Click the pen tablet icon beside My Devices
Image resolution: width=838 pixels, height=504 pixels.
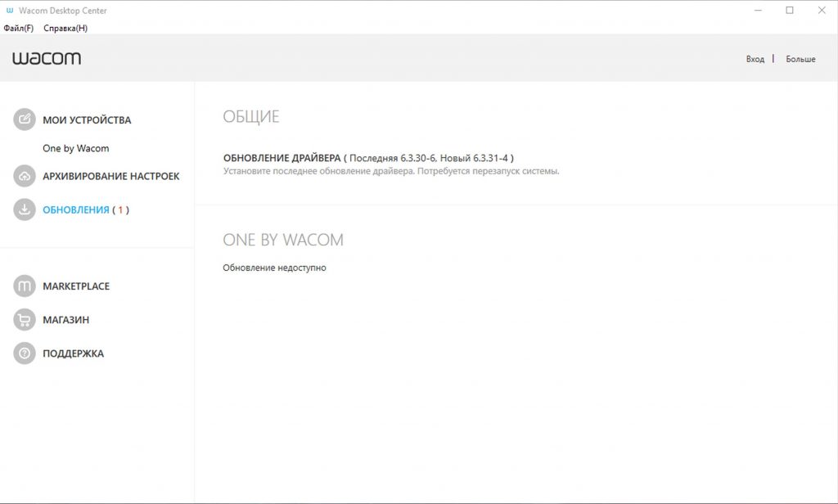point(25,119)
